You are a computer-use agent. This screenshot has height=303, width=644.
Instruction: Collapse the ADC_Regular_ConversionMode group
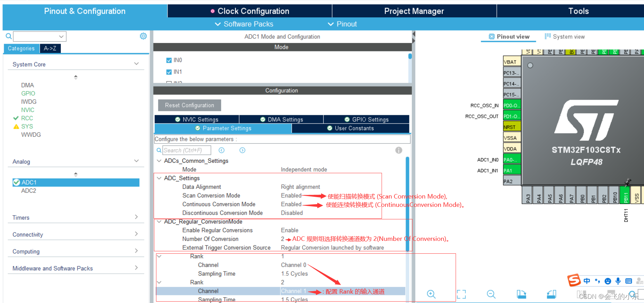[x=159, y=221]
